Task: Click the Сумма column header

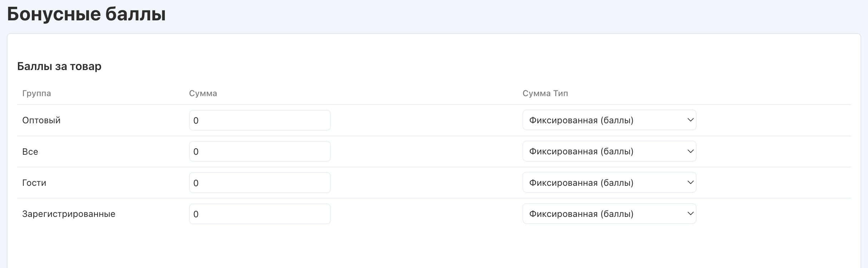Action: (x=203, y=93)
